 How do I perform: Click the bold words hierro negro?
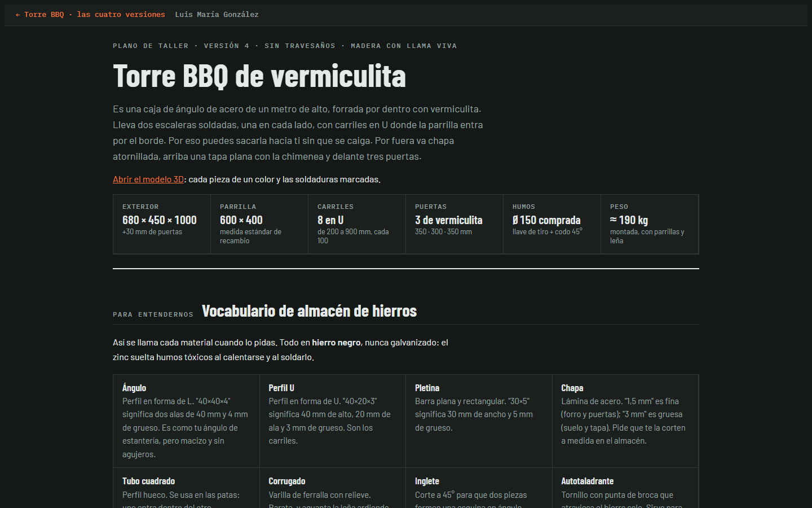pos(336,343)
